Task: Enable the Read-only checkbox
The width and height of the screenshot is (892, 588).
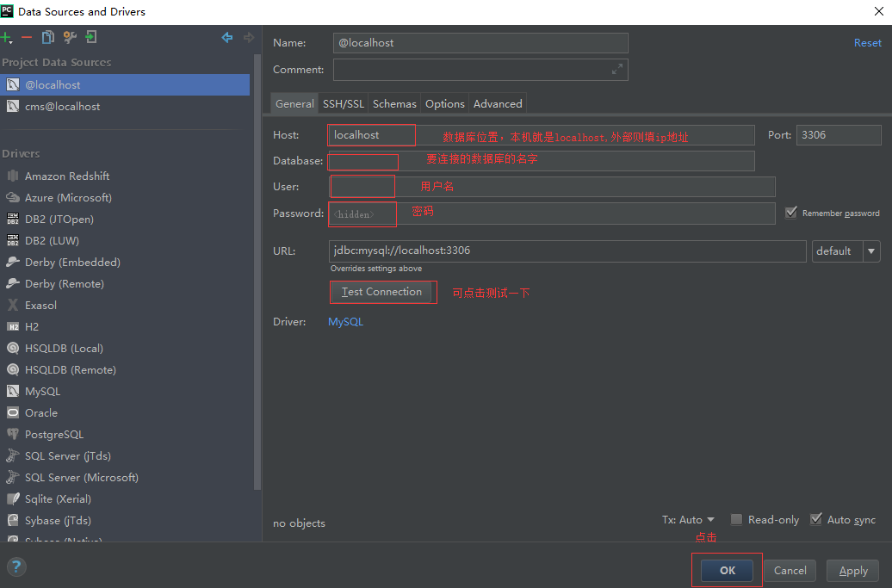Action: click(736, 519)
